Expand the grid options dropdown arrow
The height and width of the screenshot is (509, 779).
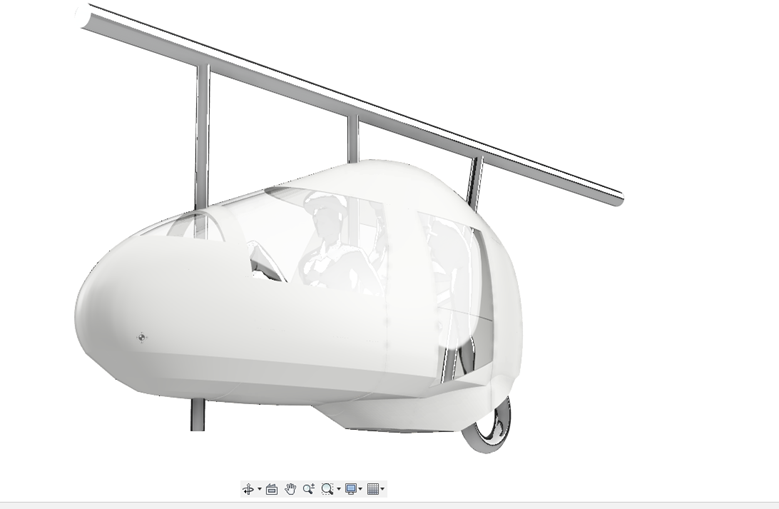[383, 490]
